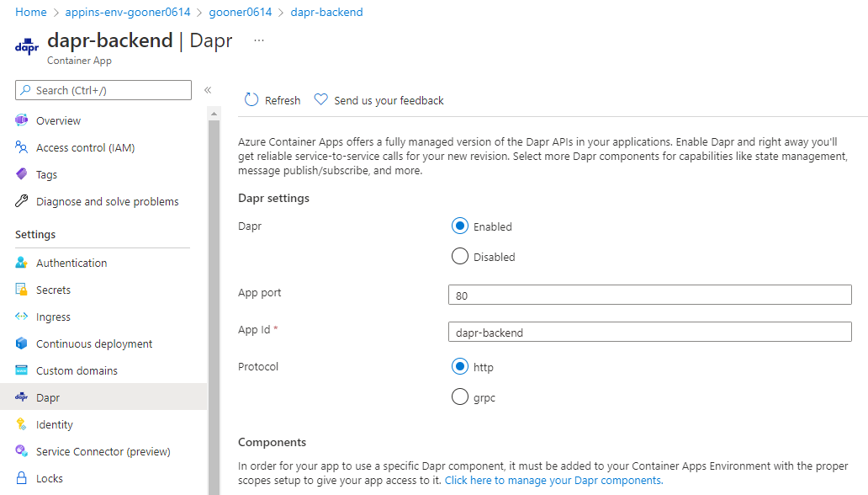The width and height of the screenshot is (868, 495).
Task: Select the Disabled Dapr radio button
Action: (x=459, y=256)
